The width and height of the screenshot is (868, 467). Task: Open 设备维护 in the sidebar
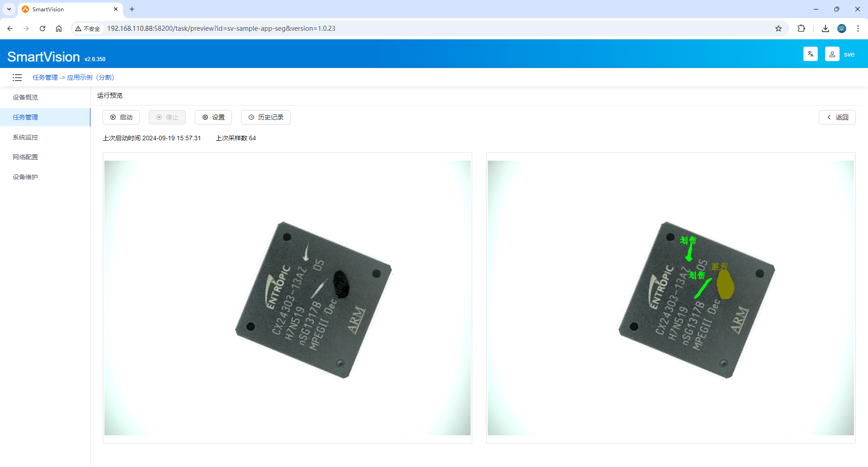coord(45,177)
